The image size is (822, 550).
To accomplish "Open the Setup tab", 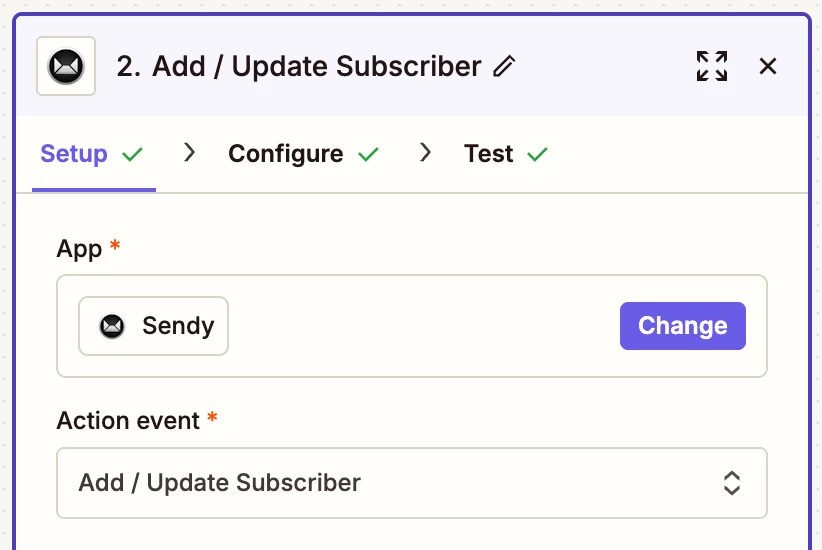I will click(x=74, y=154).
